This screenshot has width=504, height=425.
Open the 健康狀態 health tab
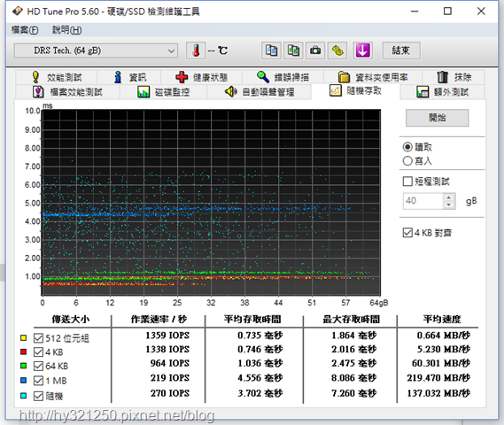point(202,77)
